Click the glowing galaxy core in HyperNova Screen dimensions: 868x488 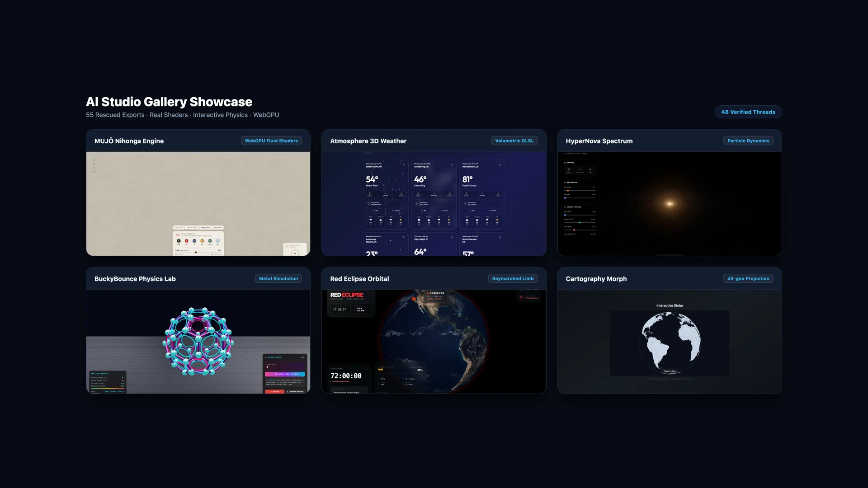coord(670,204)
